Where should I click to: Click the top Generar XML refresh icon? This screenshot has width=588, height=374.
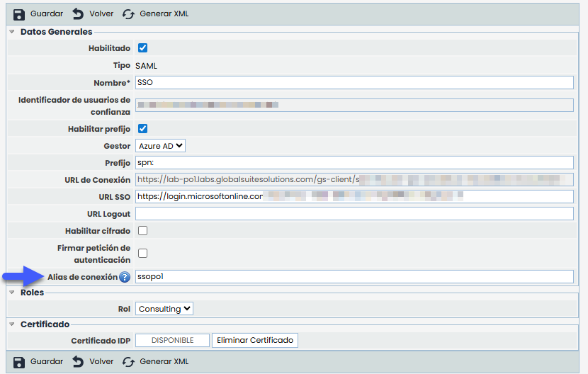click(x=128, y=14)
